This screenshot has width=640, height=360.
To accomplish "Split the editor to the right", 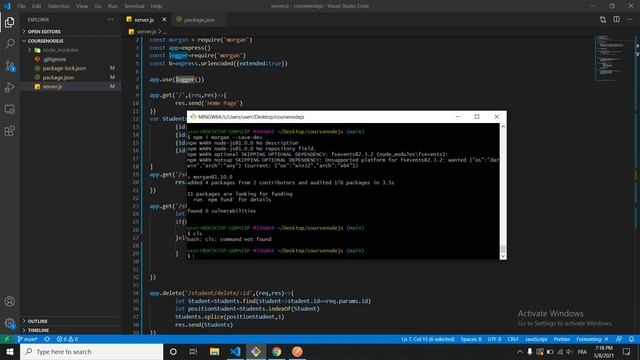I will (616, 20).
